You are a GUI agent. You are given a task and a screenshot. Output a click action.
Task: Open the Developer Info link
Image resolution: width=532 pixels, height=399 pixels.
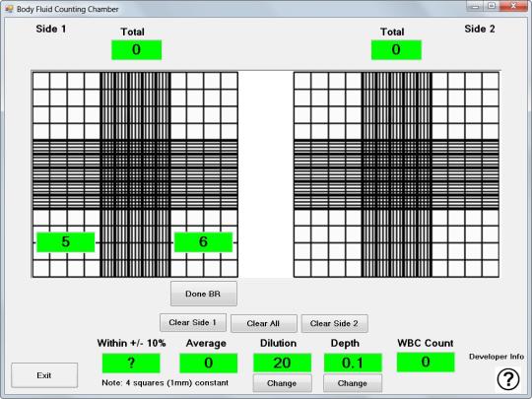click(x=497, y=357)
